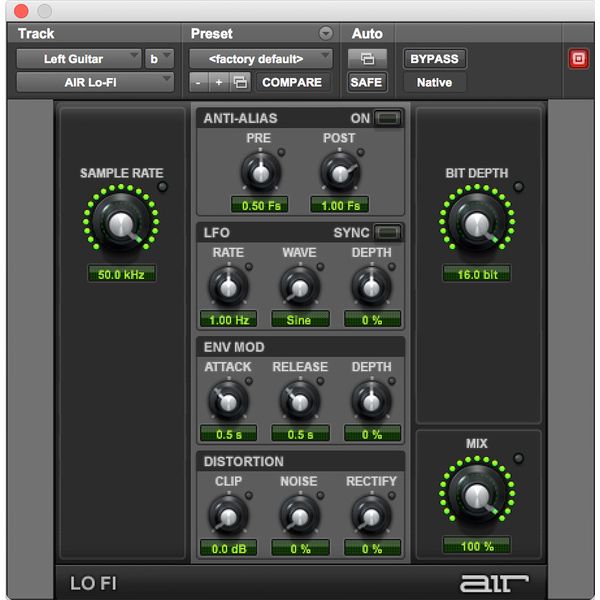Image resolution: width=600 pixels, height=600 pixels.
Task: Click the LFO Wave indicator dot
Action: click(320, 267)
